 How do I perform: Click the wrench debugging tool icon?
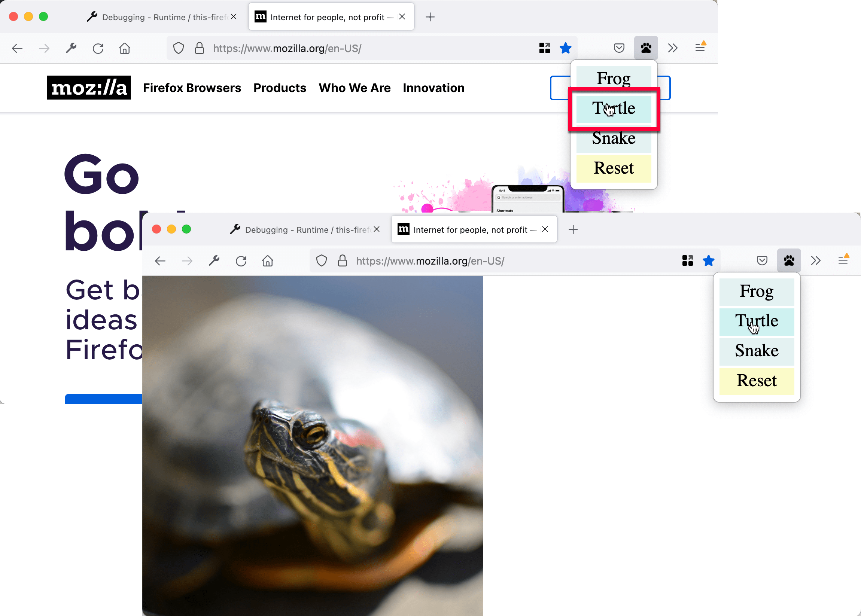click(x=72, y=47)
